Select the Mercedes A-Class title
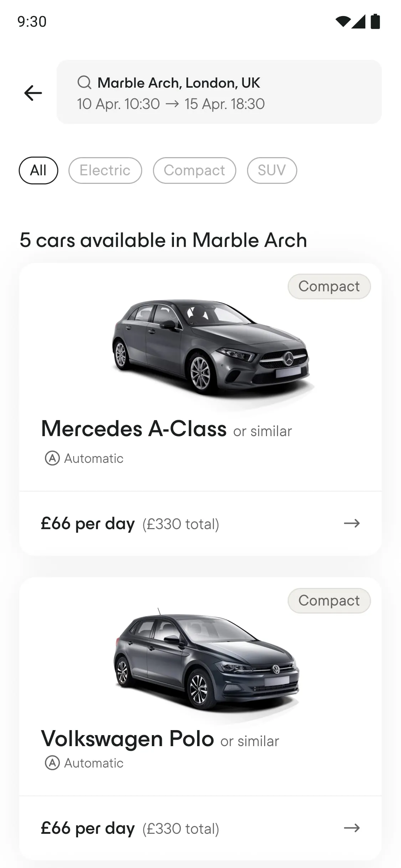 [x=134, y=429]
